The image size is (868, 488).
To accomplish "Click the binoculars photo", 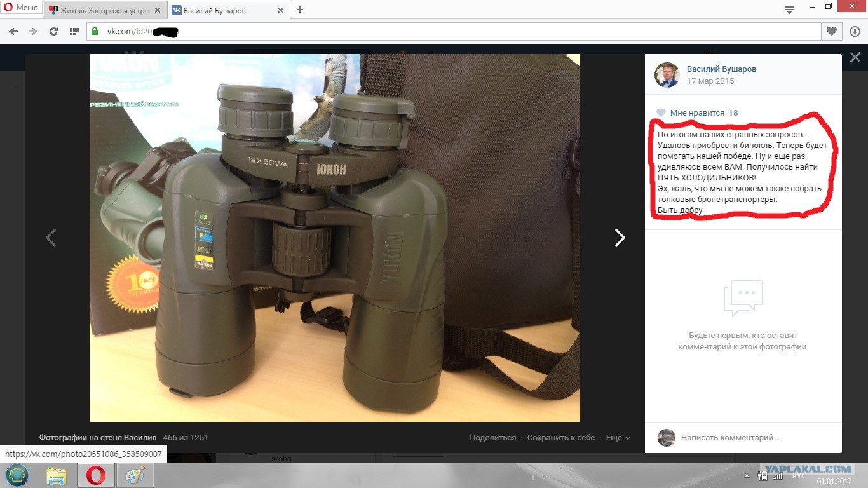I will [335, 238].
